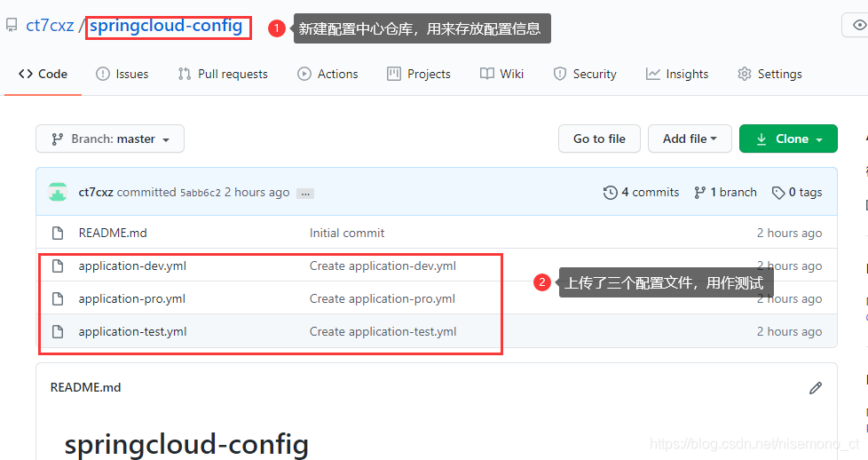Screen dimensions: 868x460
Task: Open Create application-test.yml commit message
Action: click(x=383, y=331)
